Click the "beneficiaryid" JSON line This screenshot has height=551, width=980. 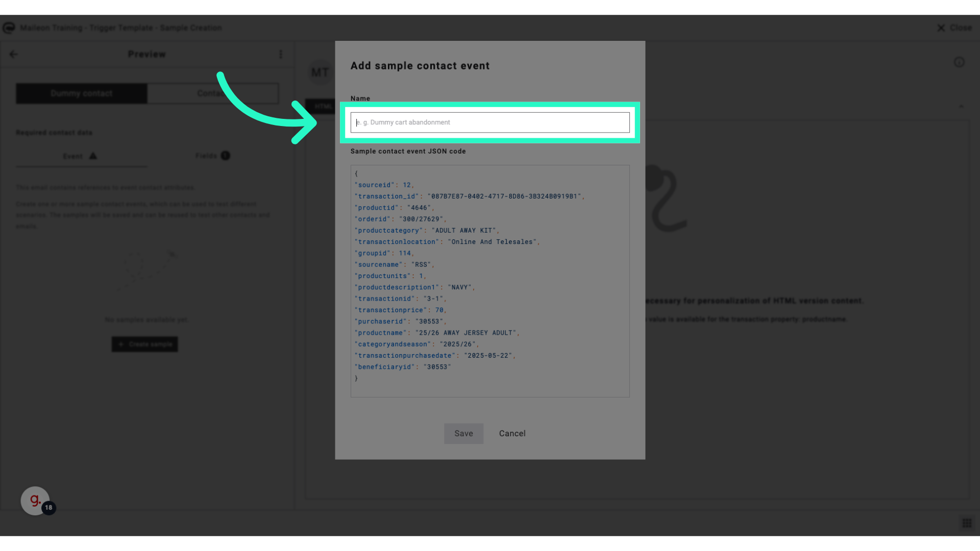(403, 367)
